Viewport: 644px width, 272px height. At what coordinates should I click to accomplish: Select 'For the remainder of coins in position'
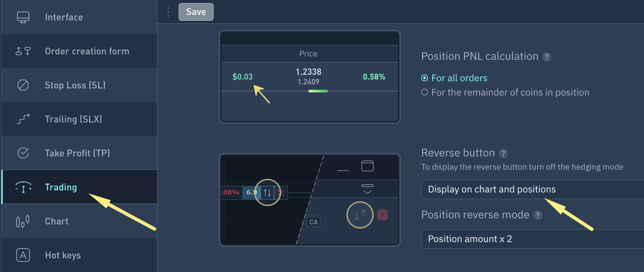tap(425, 92)
